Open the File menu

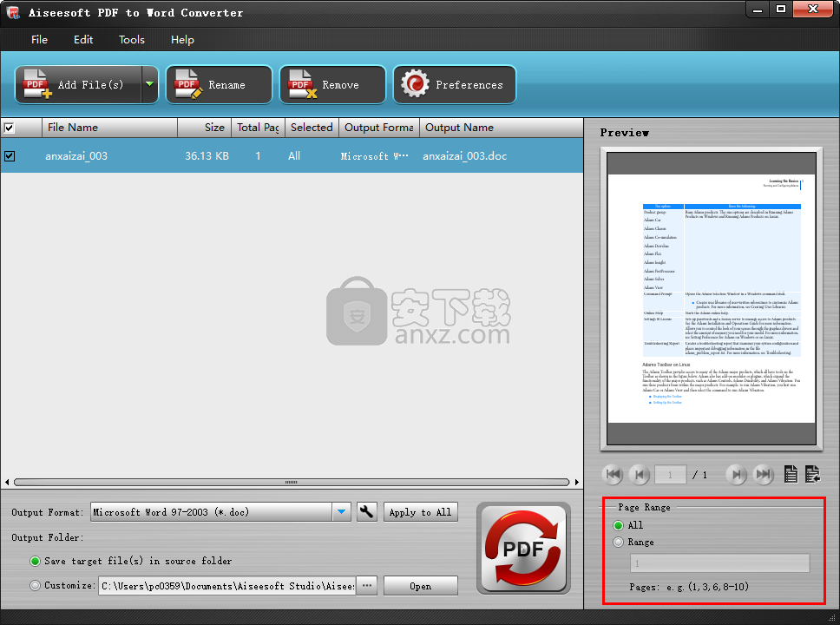click(39, 40)
